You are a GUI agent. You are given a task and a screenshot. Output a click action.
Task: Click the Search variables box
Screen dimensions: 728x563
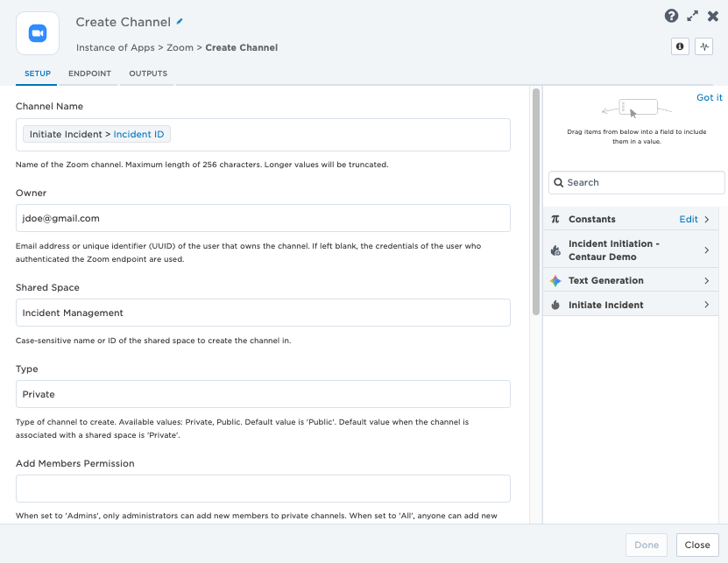[637, 182]
